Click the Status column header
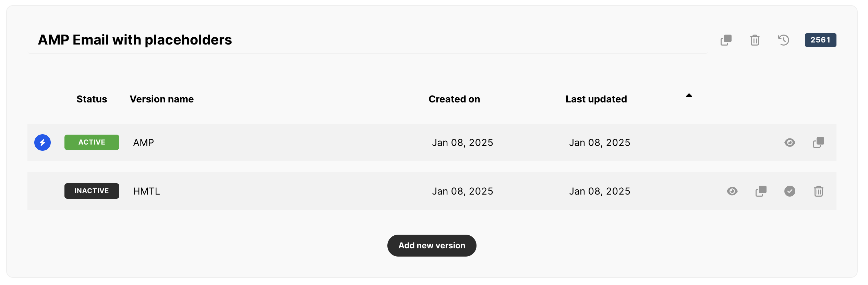This screenshot has height=285, width=868. click(x=92, y=99)
